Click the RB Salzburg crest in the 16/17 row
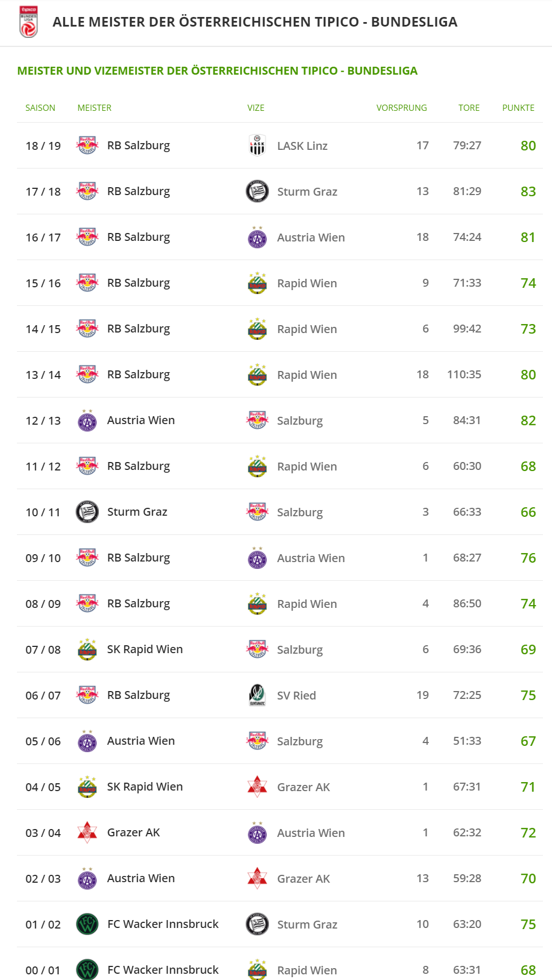The image size is (552, 980). [x=88, y=237]
